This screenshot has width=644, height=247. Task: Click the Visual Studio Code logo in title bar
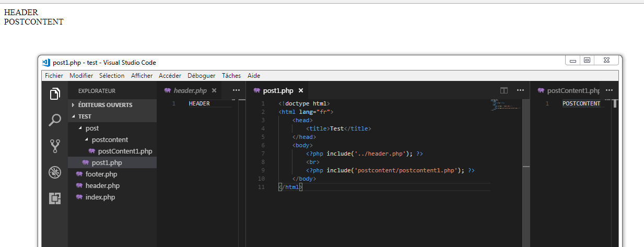pyautogui.click(x=46, y=62)
